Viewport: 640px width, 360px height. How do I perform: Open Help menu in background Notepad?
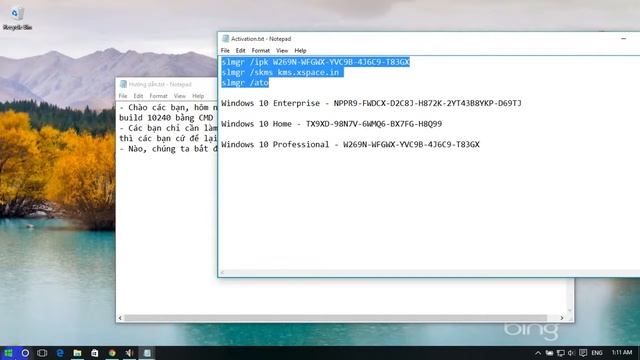[x=198, y=96]
